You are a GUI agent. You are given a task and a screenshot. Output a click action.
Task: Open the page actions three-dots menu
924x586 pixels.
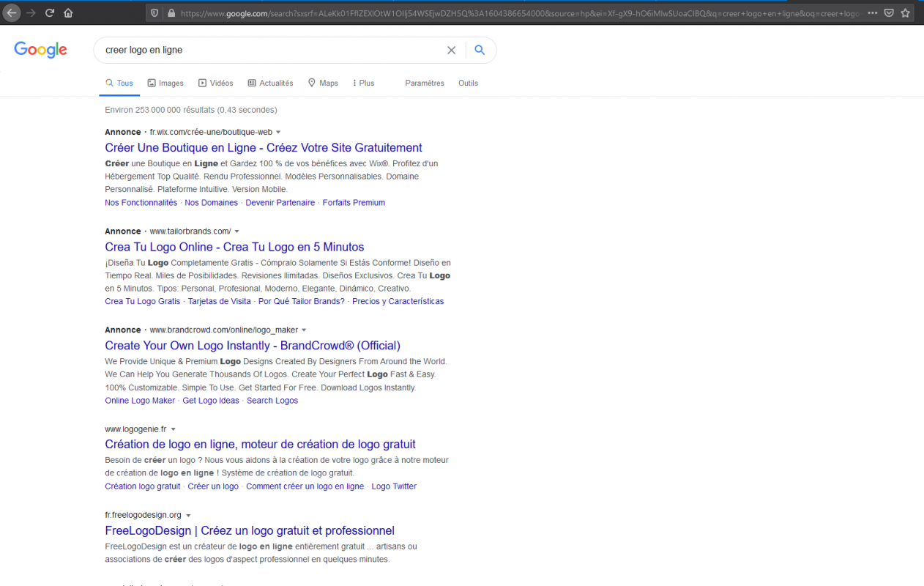[871, 12]
